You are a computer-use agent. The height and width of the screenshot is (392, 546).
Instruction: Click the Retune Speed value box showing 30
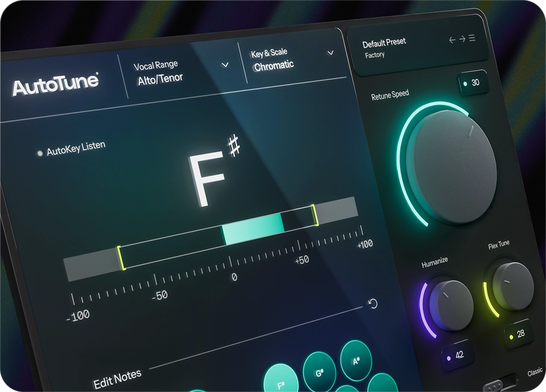coord(474,84)
